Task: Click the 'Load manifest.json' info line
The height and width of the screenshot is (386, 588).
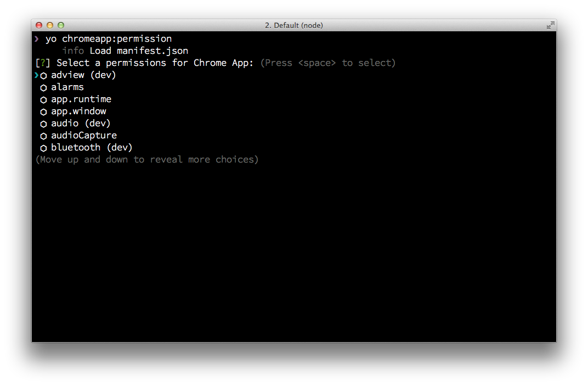Action: (139, 51)
